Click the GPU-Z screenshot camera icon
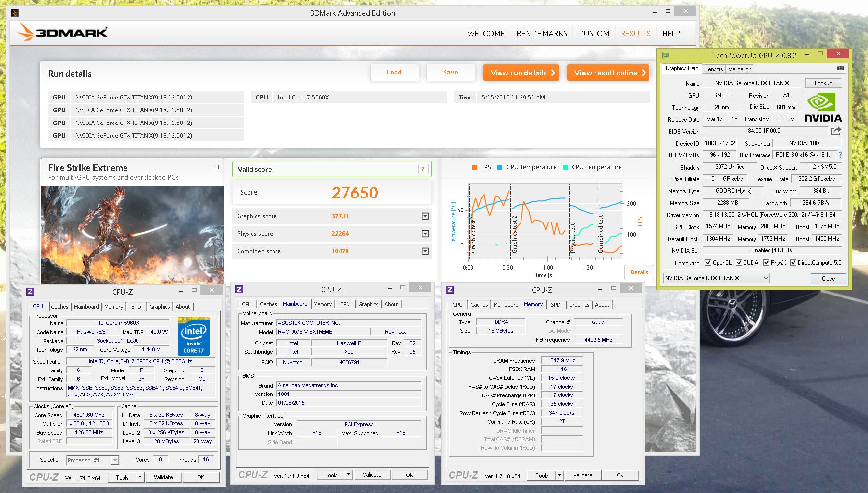Image resolution: width=868 pixels, height=493 pixels. coord(840,68)
